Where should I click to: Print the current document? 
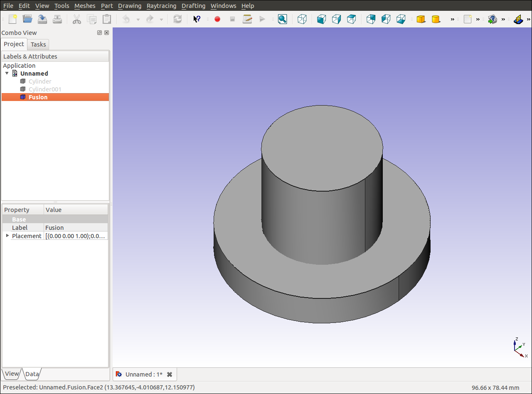point(57,19)
